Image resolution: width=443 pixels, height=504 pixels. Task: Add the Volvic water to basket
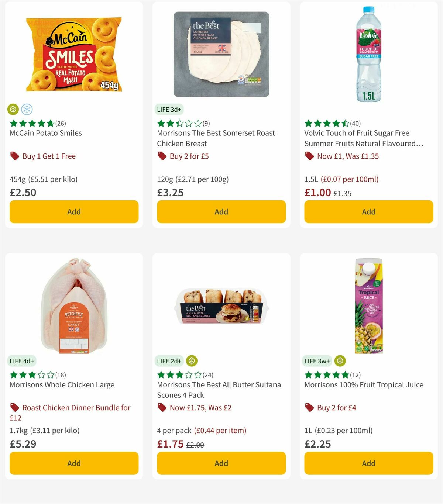coord(368,211)
